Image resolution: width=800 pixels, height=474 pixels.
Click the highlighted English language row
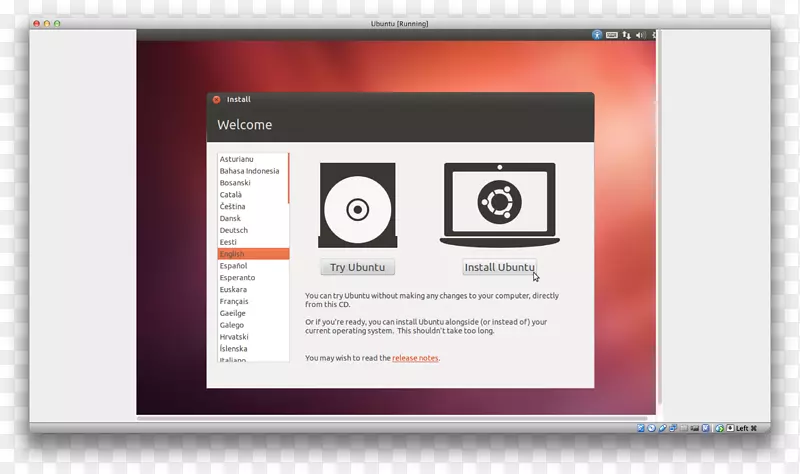click(x=253, y=254)
